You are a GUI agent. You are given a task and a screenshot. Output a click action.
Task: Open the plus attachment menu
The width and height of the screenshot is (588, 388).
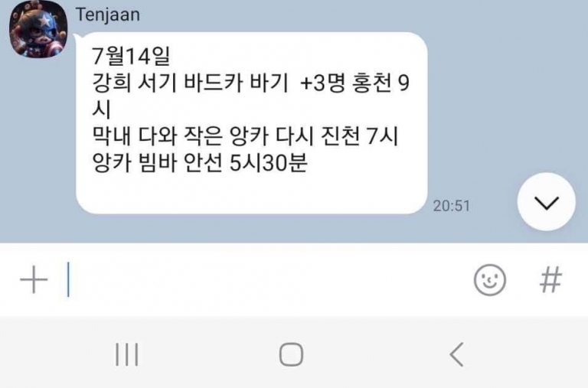point(34,279)
